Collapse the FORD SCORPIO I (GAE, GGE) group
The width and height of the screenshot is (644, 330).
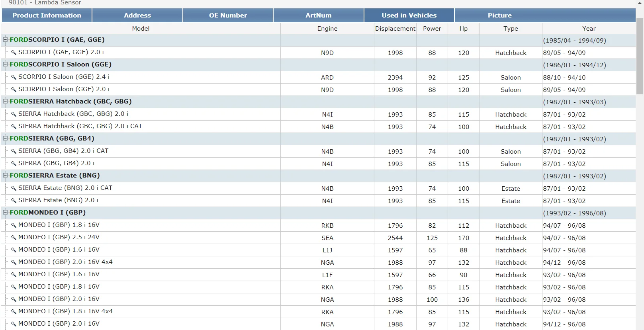pyautogui.click(x=6, y=39)
